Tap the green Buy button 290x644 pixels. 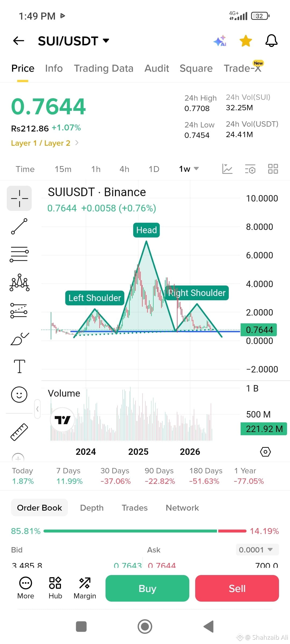[147, 588]
